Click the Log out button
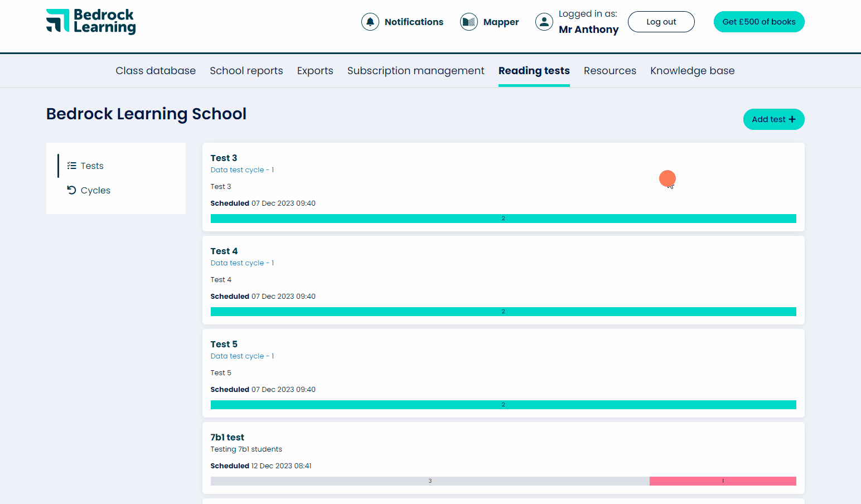 tap(661, 21)
